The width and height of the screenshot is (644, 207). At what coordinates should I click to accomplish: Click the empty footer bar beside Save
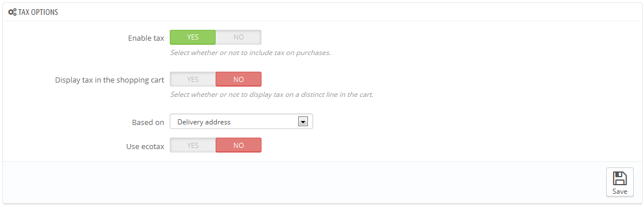[304, 182]
